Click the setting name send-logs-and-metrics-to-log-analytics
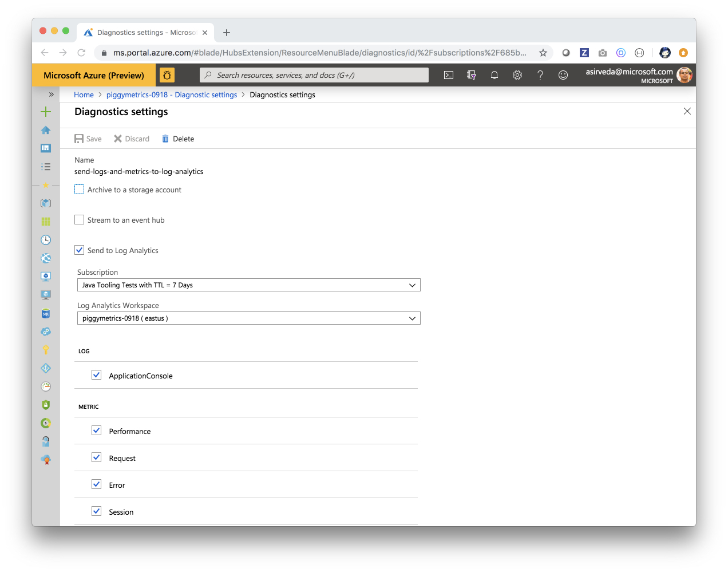The width and height of the screenshot is (728, 572). pyautogui.click(x=139, y=172)
